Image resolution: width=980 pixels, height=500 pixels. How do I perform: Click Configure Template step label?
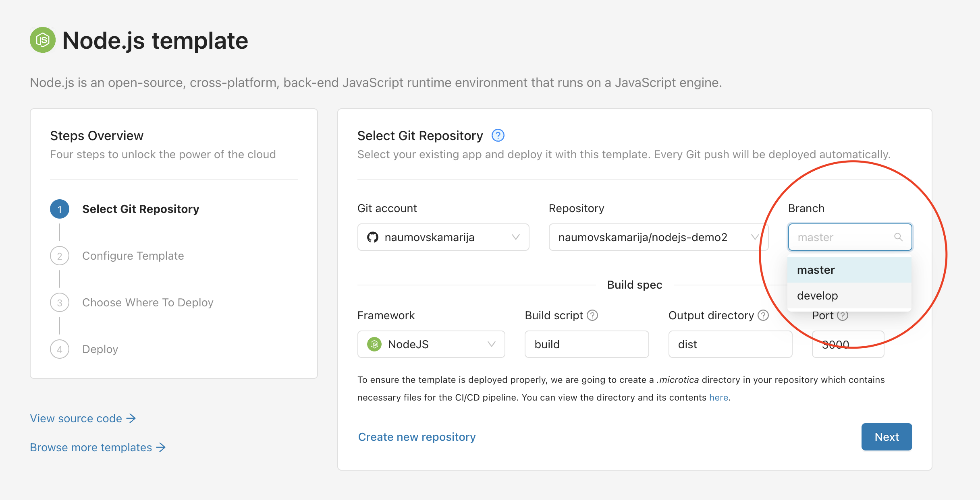133,256
